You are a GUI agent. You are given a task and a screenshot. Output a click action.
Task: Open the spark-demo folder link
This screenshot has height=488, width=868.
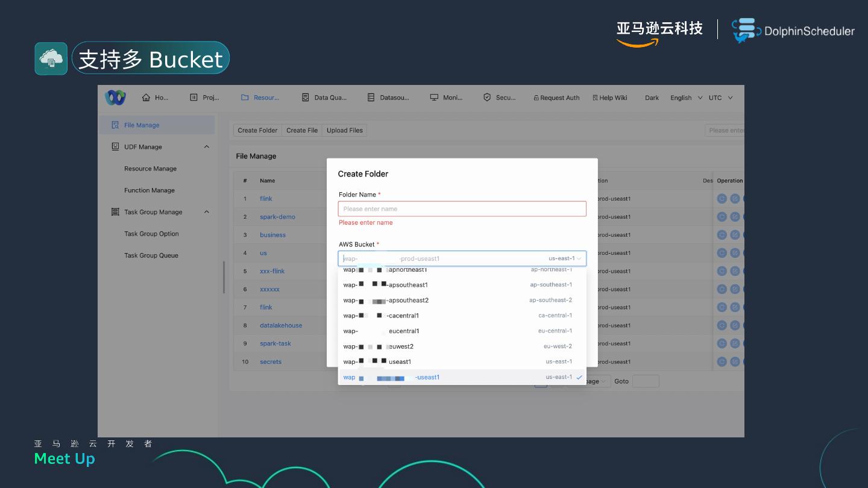click(277, 217)
